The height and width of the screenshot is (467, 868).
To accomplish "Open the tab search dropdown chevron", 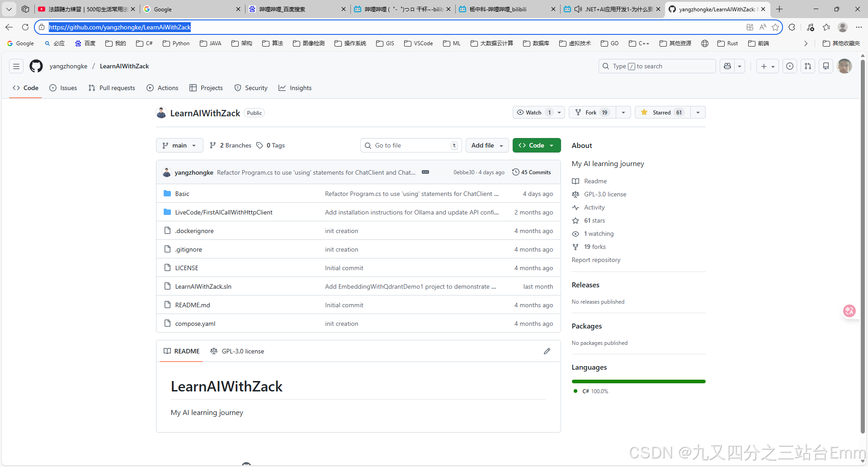I will click(9, 9).
